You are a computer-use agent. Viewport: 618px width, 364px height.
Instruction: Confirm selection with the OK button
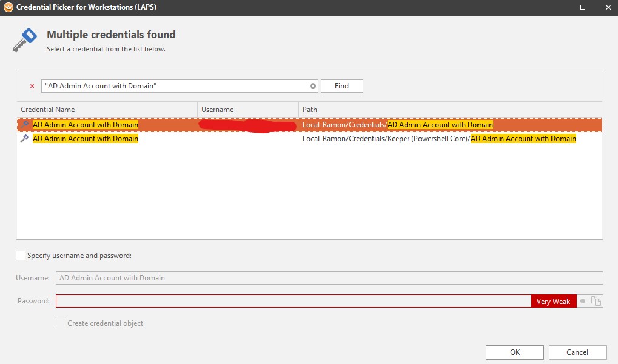pos(514,352)
